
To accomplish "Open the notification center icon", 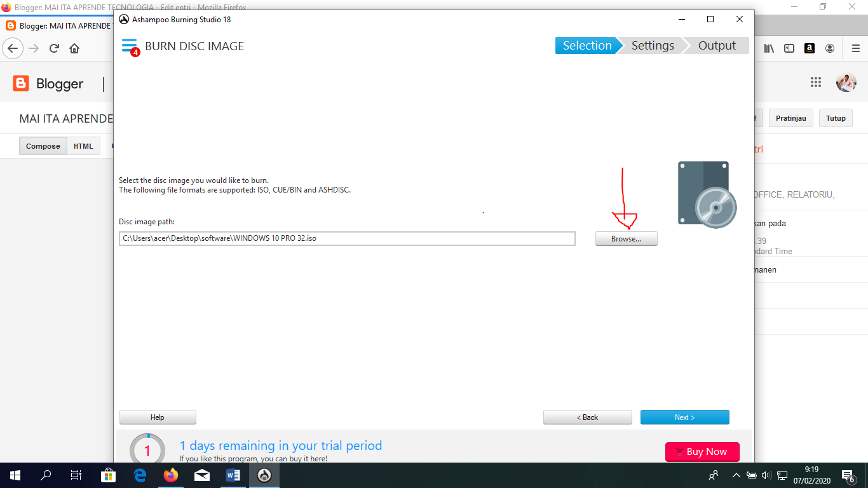I will click(x=848, y=475).
